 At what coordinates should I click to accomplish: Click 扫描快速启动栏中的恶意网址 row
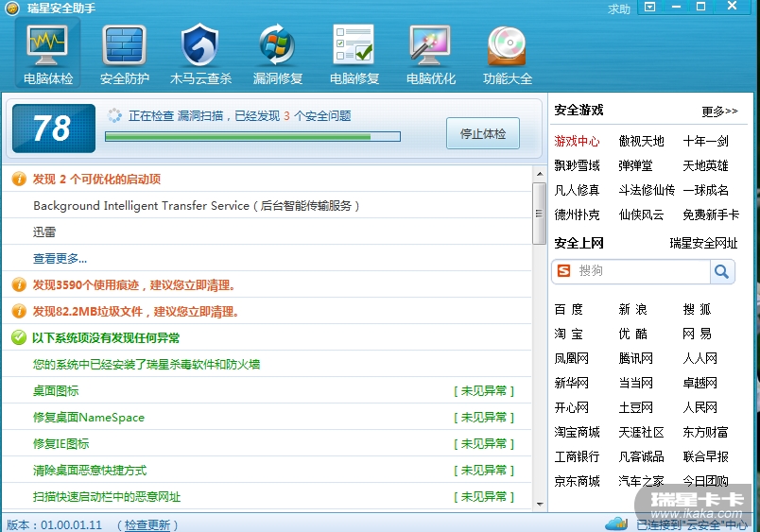(x=268, y=496)
